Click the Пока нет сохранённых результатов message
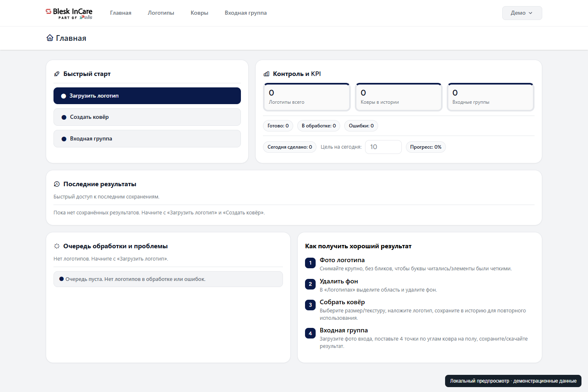The image size is (588, 392). point(159,213)
